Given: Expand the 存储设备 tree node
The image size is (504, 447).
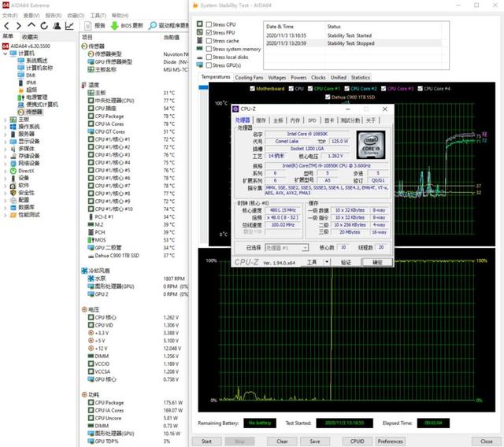Looking at the screenshot, I should coord(6,156).
